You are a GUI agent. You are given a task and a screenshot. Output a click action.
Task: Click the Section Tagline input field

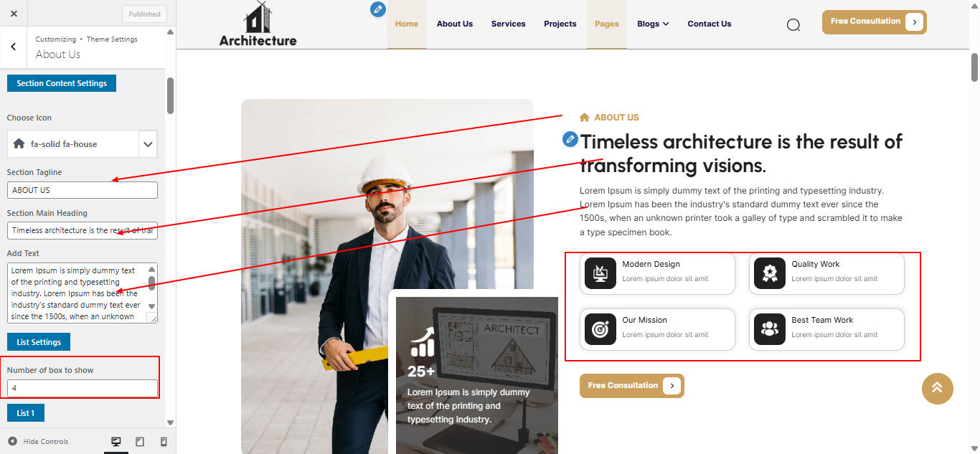pos(83,190)
